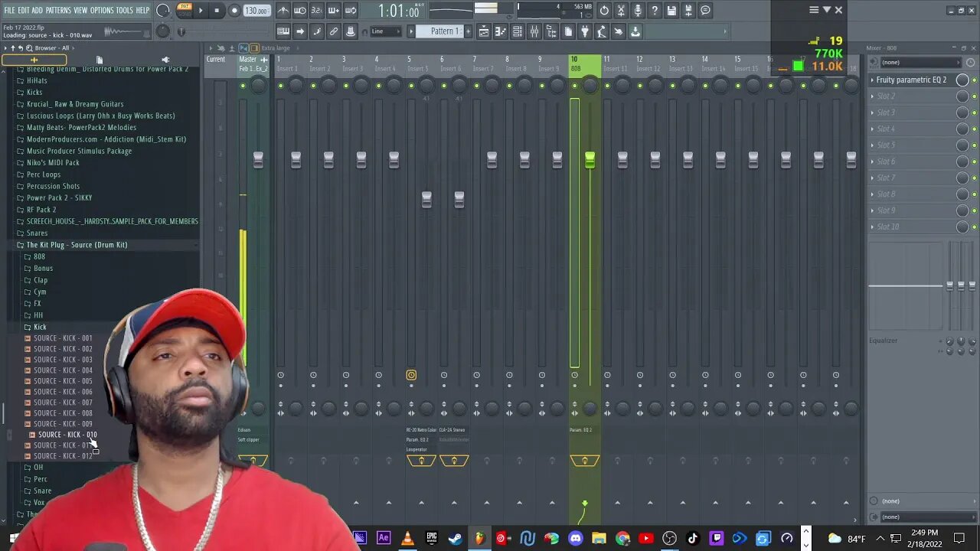The height and width of the screenshot is (551, 980).
Task: Click the stamp tool icon
Action: tap(351, 31)
